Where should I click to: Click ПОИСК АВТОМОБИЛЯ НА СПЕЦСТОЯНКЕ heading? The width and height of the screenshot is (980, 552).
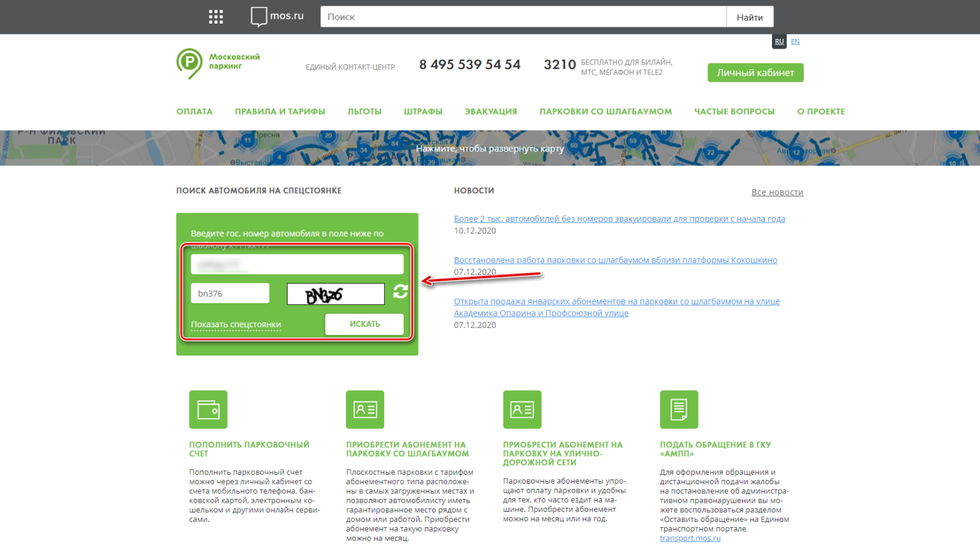pyautogui.click(x=259, y=191)
